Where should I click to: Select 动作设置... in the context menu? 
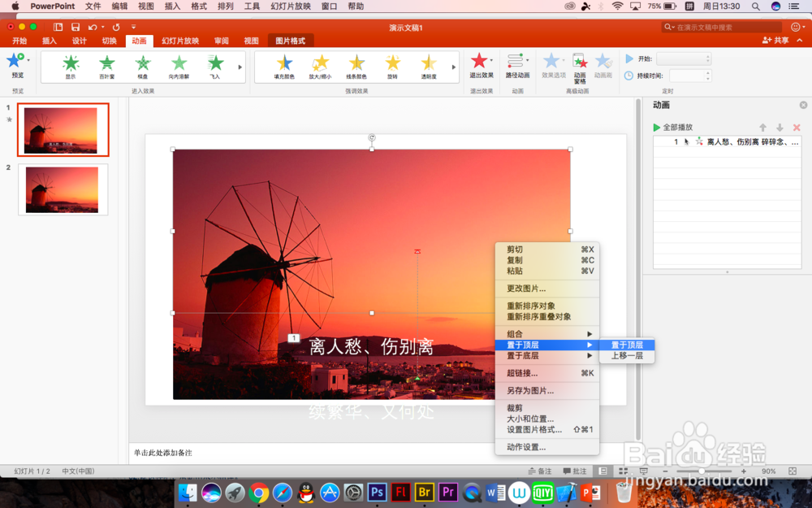(x=546, y=447)
